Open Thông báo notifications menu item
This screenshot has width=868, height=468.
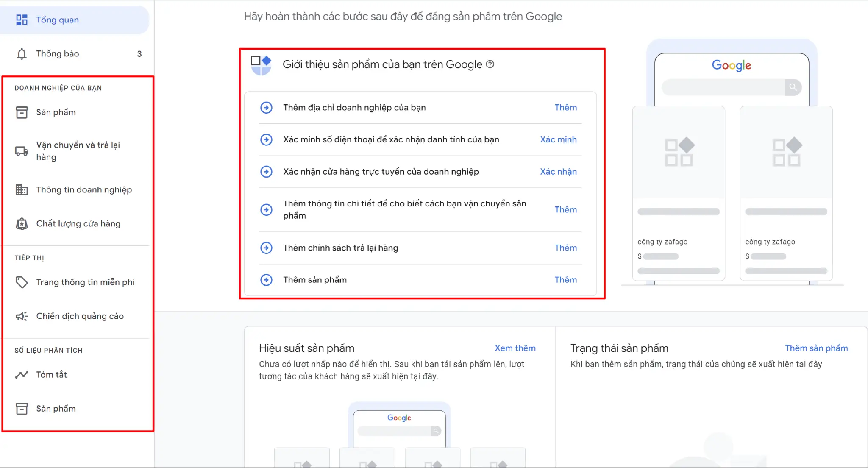pos(75,54)
